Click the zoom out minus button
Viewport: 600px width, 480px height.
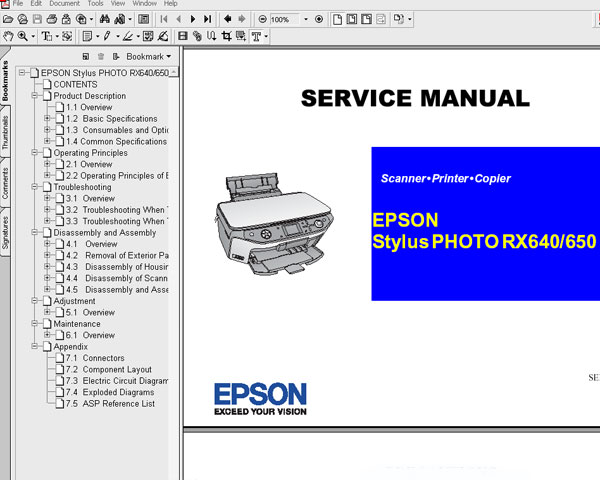262,19
